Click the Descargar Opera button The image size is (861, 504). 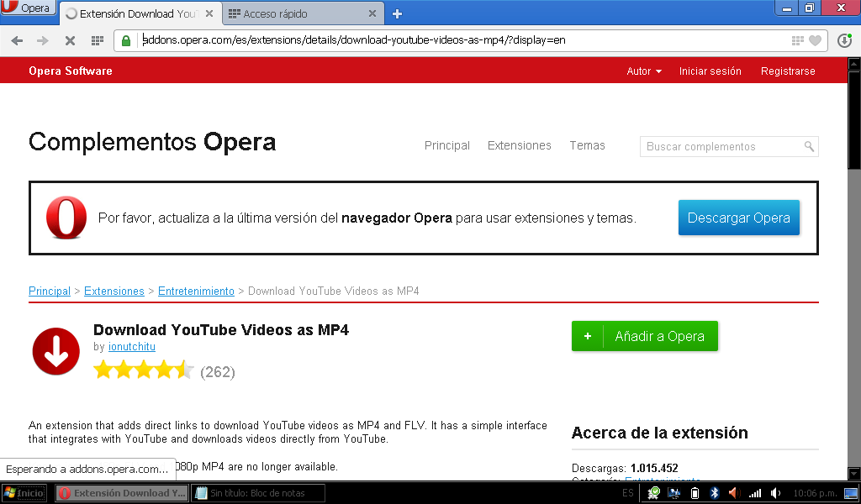(x=738, y=218)
